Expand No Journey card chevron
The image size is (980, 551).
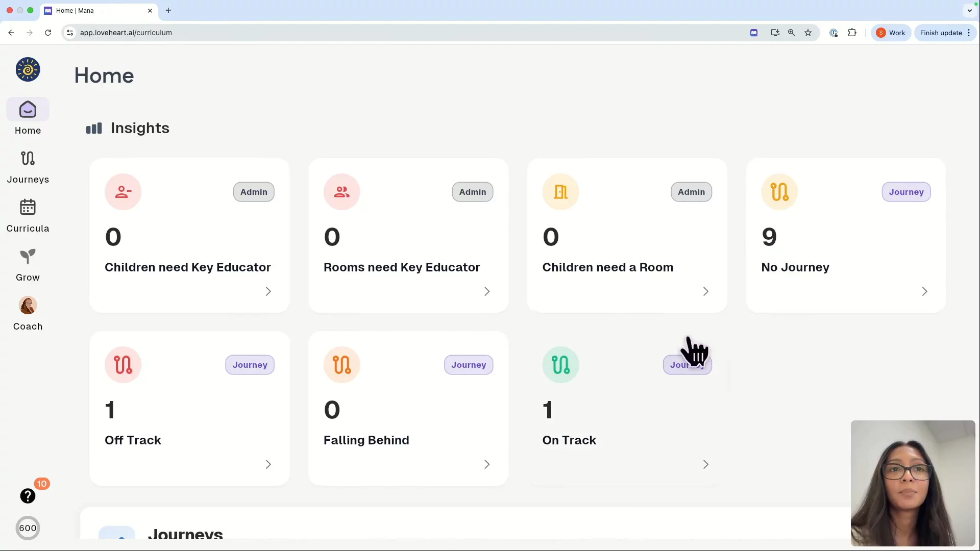tap(924, 291)
